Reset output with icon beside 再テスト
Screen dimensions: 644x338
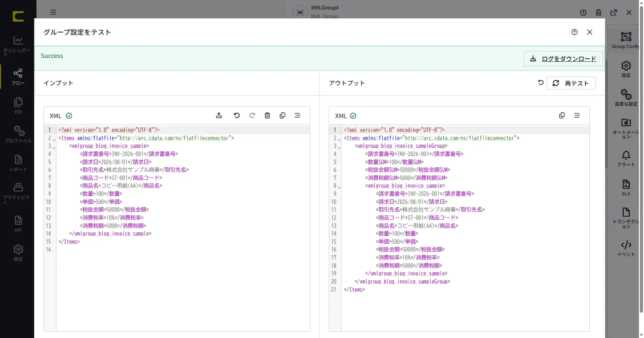pos(541,83)
